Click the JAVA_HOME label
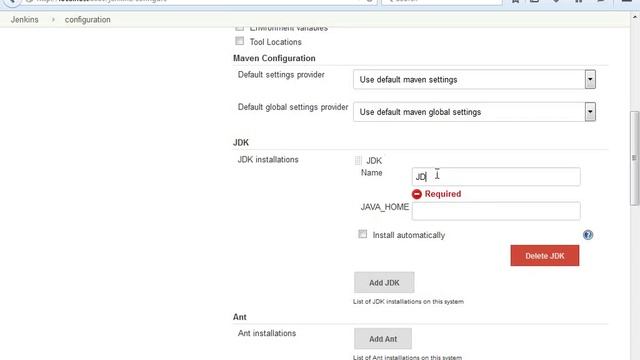 click(384, 207)
